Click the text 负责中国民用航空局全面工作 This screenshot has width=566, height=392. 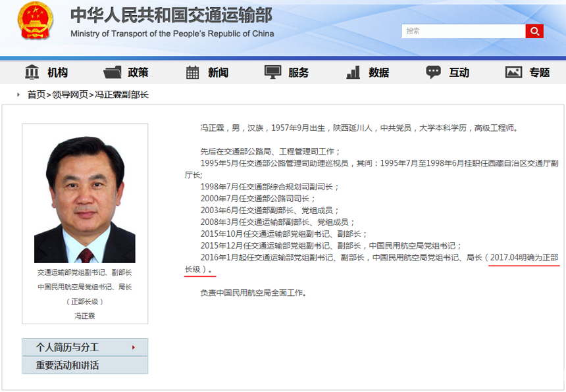253,293
